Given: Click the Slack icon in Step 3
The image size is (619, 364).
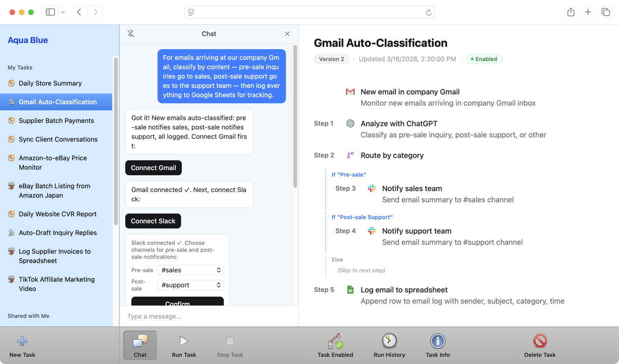Looking at the screenshot, I should click(371, 188).
